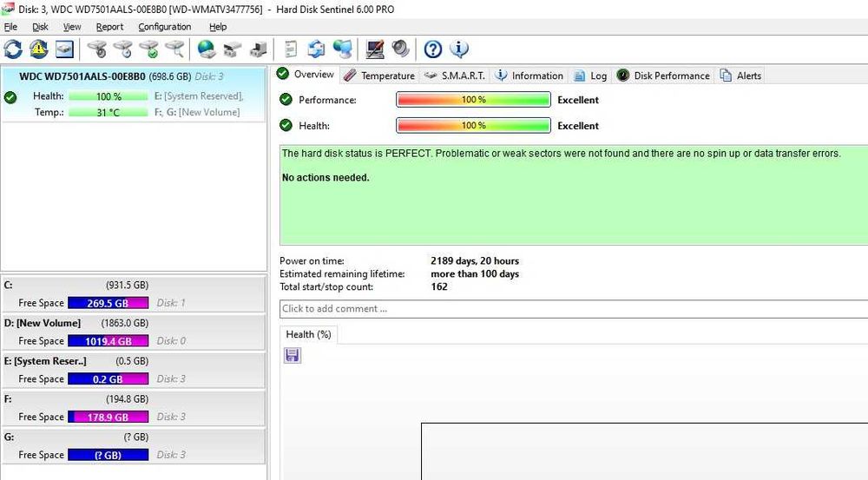This screenshot has height=480, width=868.
Task: Select the E: [System Reser..] partition entry
Action: 133,370
